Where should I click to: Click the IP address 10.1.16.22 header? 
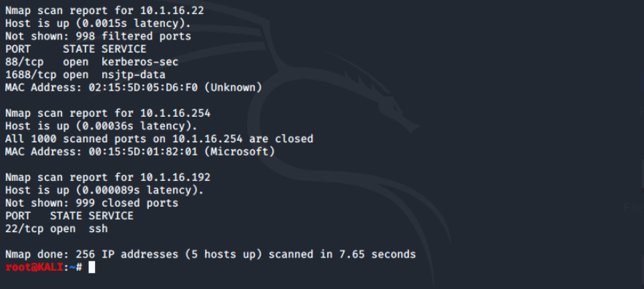(x=172, y=10)
